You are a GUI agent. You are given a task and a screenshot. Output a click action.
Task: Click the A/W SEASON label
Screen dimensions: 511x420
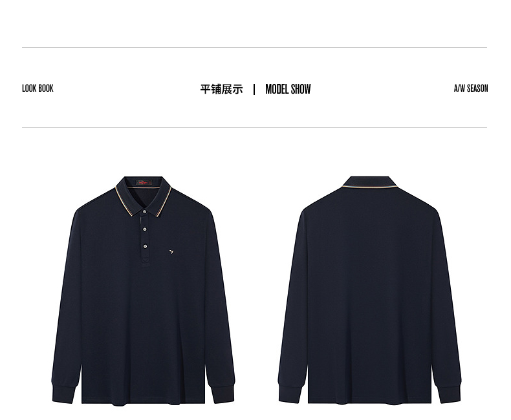[x=471, y=89]
